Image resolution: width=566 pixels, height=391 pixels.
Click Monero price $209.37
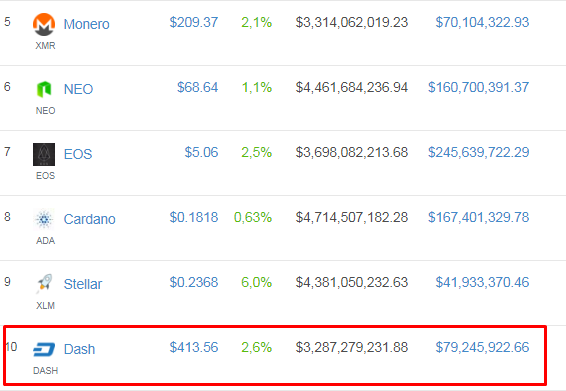194,22
